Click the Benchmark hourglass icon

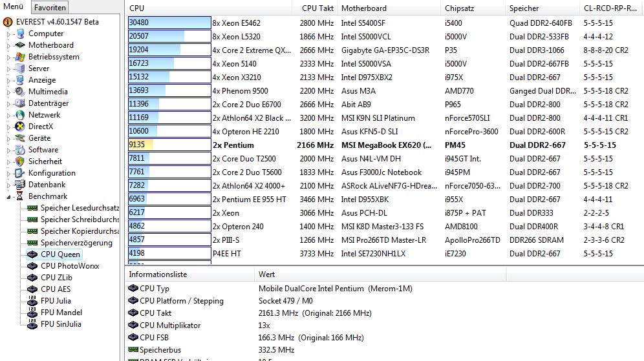coord(19,196)
